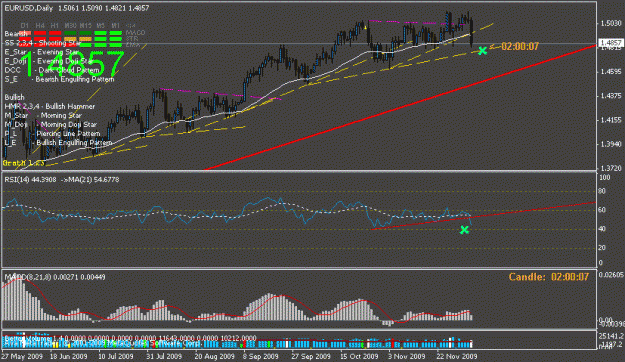625x362 pixels.
Task: Click the large green 1.4857 price display
Action: 72,64
